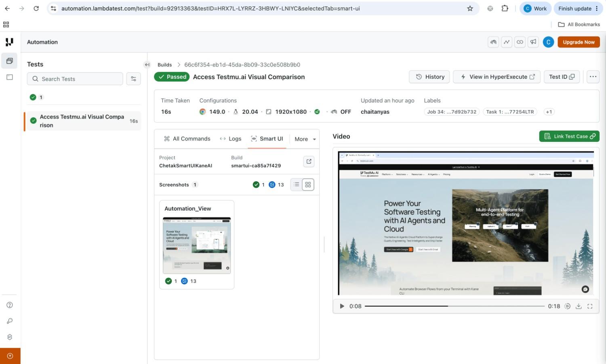Open All Bookmarks folder
This screenshot has height=364, width=606.
click(579, 25)
